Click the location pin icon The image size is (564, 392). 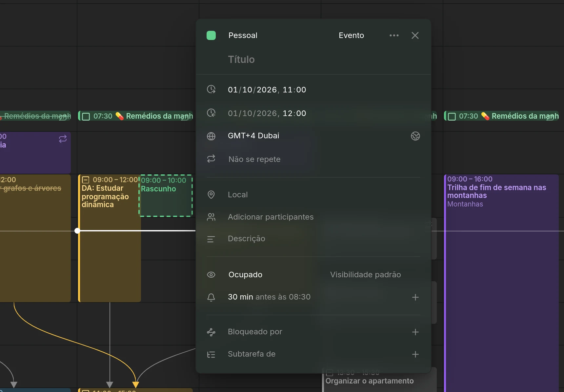click(x=211, y=195)
